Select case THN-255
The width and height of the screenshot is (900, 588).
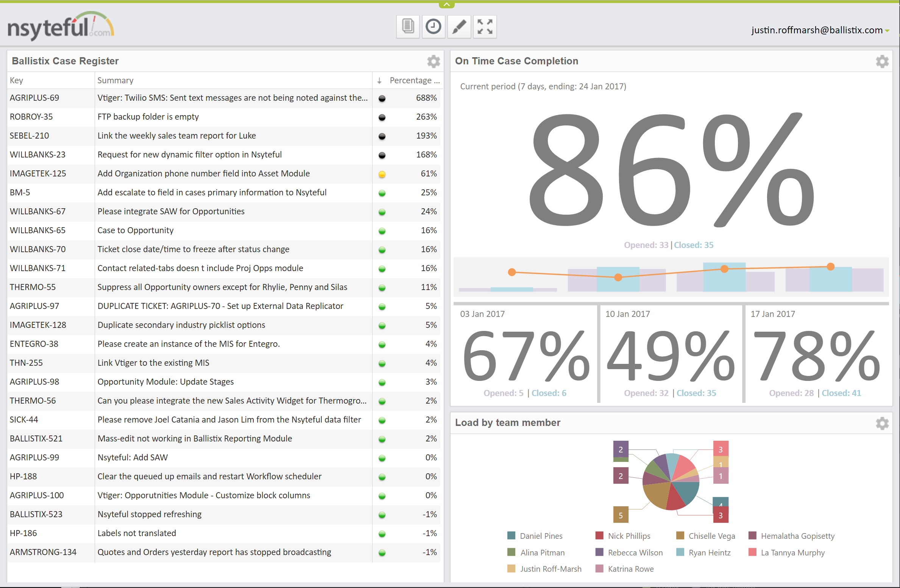click(26, 363)
